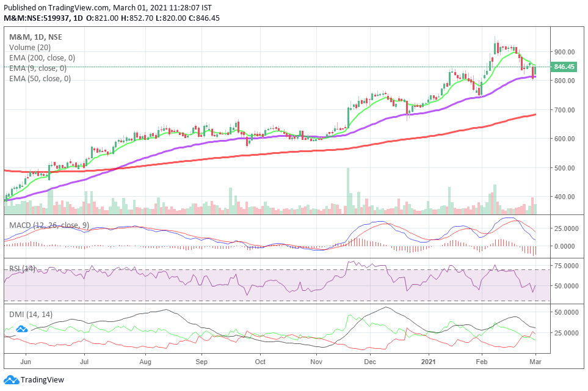Viewport: 588px width, 391px height.
Task: Click the RSI (14) indicator label
Action: pos(23,268)
